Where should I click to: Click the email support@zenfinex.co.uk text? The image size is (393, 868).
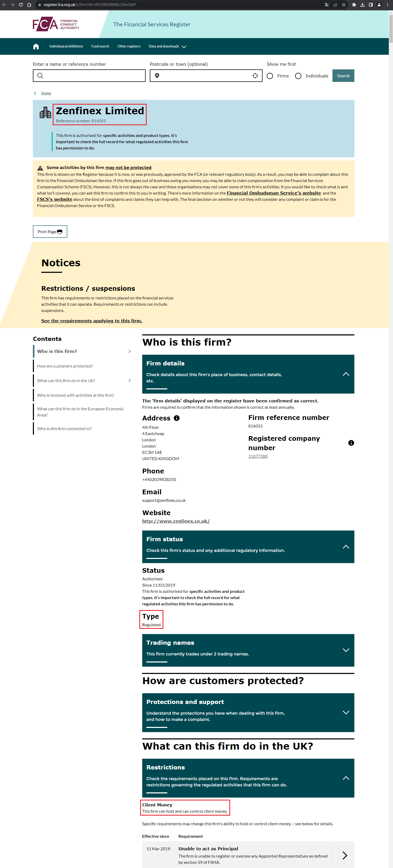click(x=164, y=501)
